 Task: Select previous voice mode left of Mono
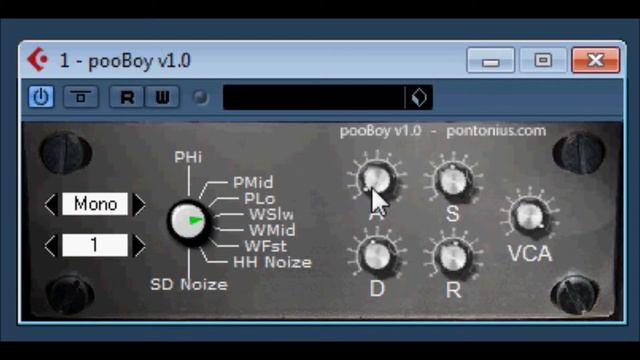(51, 204)
